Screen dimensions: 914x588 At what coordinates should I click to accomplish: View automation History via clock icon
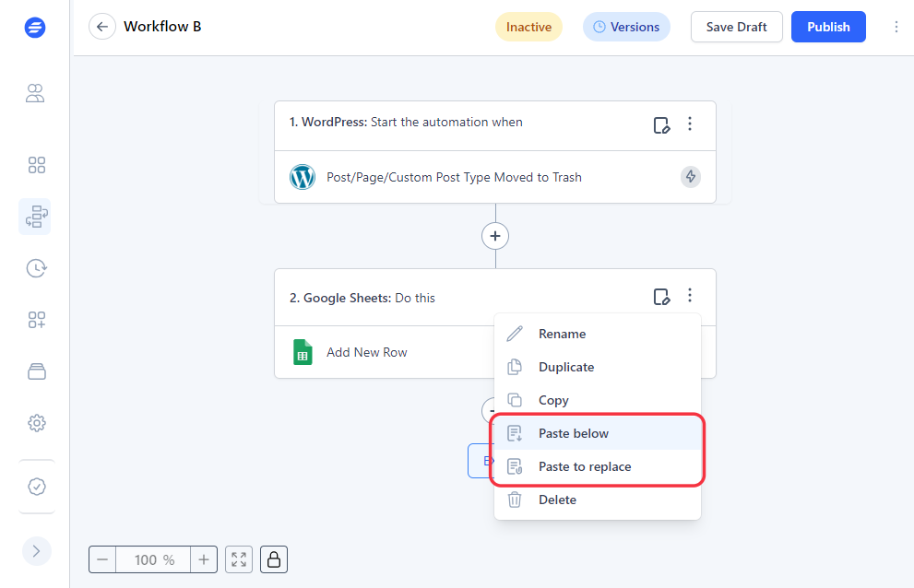(35, 268)
